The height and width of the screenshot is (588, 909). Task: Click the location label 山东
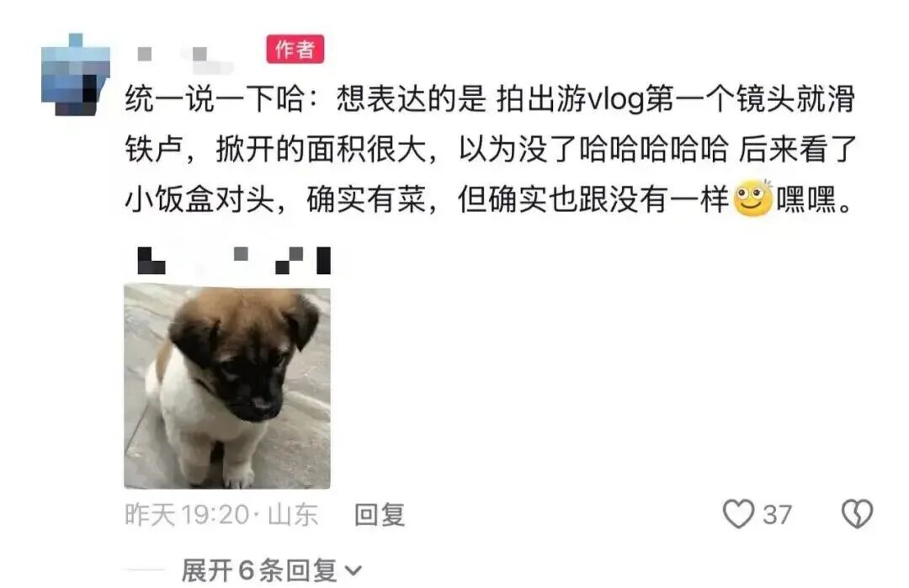[x=293, y=515]
